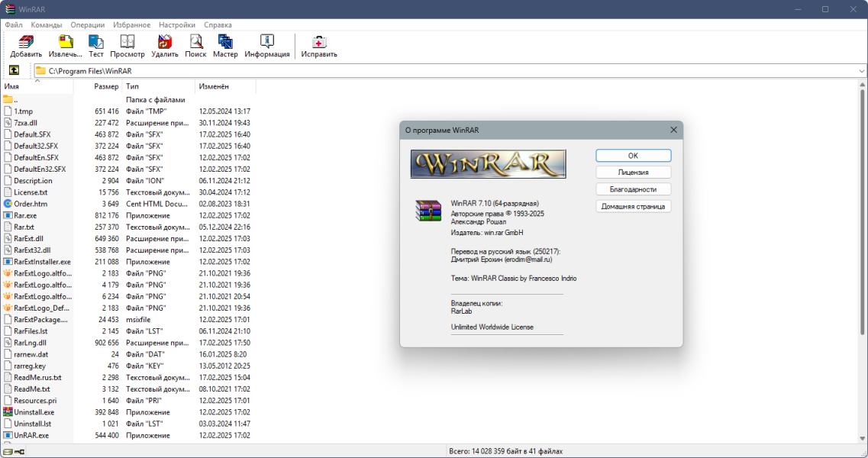The height and width of the screenshot is (458, 868).
Task: Click the RarExtInstaller.exe icon
Action: coord(8,261)
